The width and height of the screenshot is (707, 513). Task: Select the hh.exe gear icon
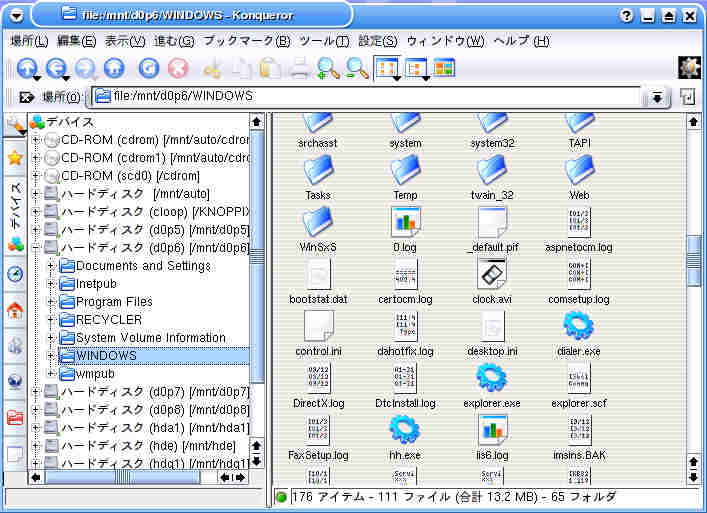404,438
